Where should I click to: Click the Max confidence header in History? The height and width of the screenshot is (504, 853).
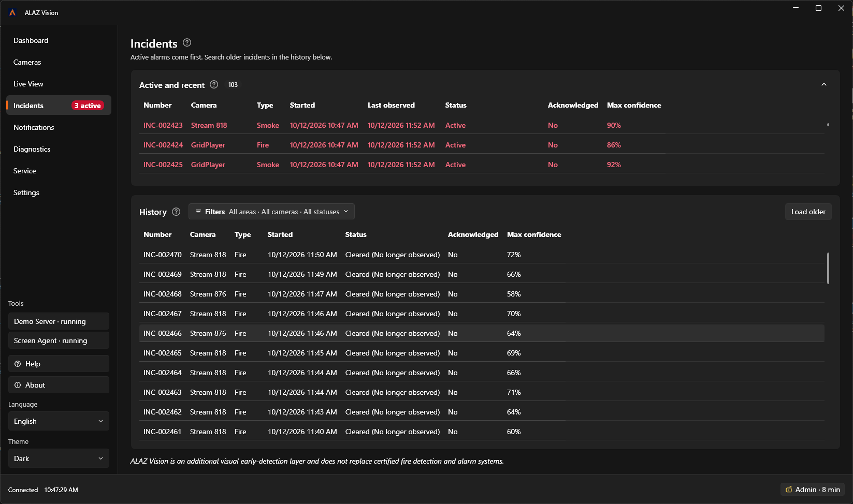[x=534, y=234]
